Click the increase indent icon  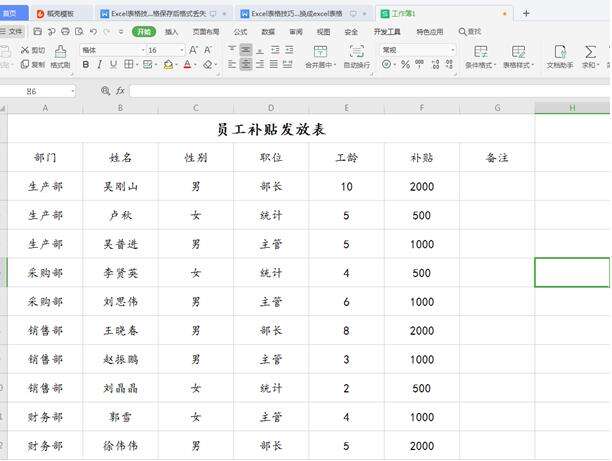289,50
